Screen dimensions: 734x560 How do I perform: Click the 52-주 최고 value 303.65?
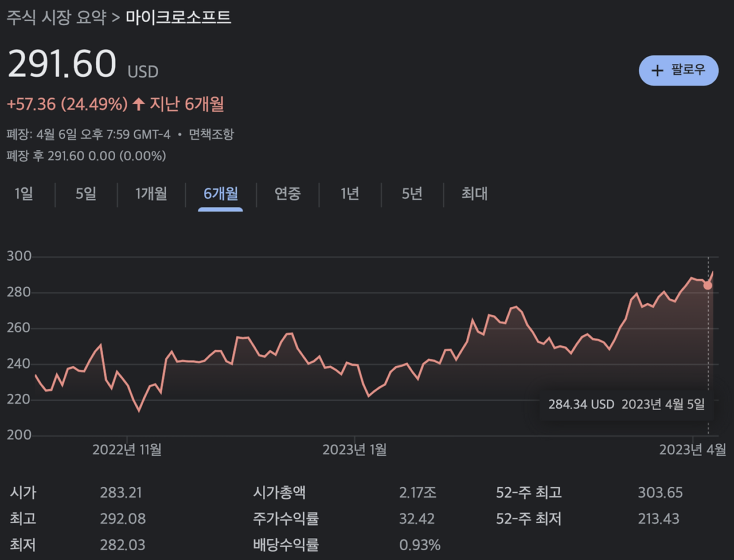coord(660,492)
